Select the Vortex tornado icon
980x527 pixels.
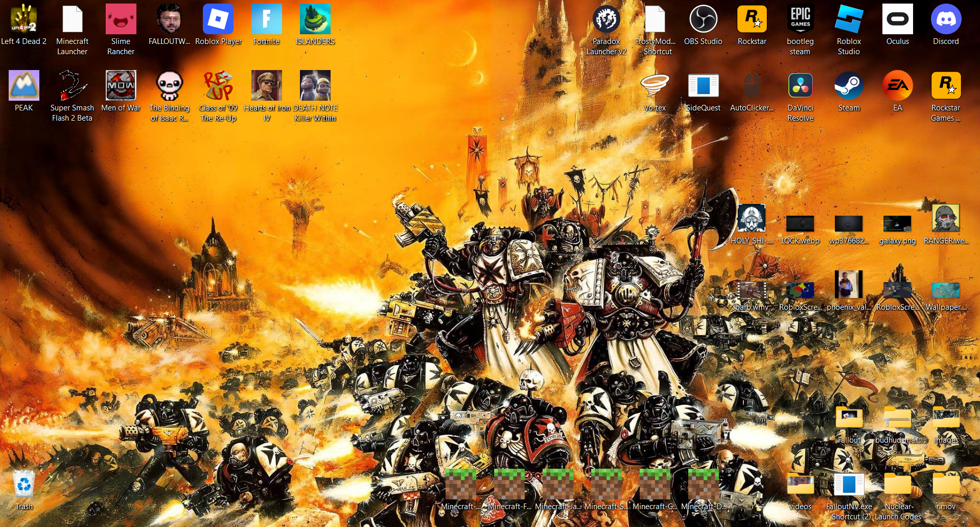[655, 85]
